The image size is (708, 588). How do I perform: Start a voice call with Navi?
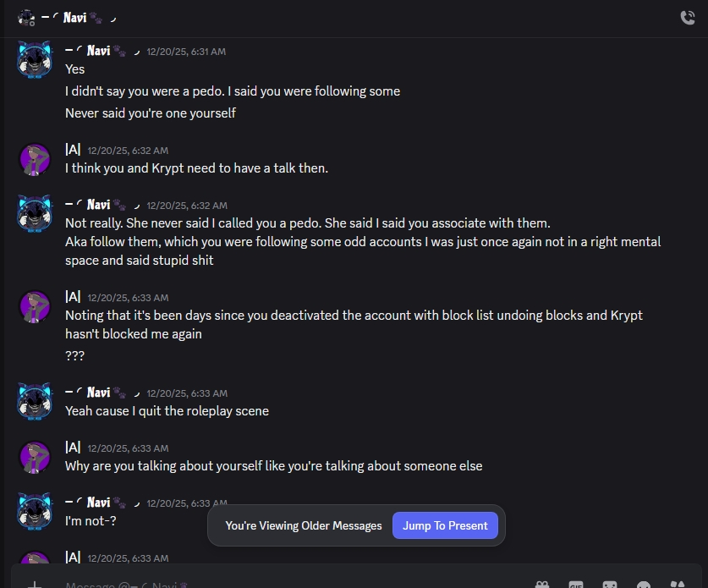click(x=687, y=18)
